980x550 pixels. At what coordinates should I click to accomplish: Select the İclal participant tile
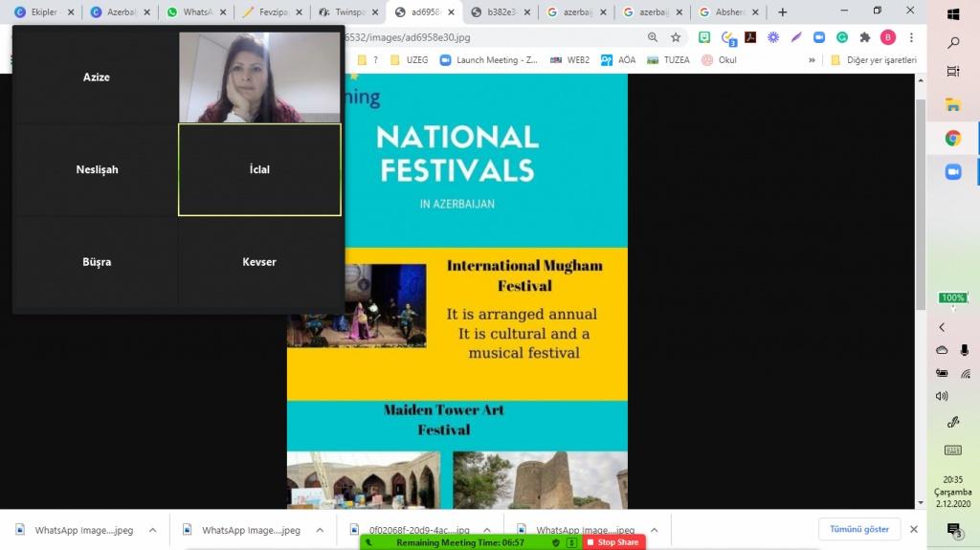point(259,169)
